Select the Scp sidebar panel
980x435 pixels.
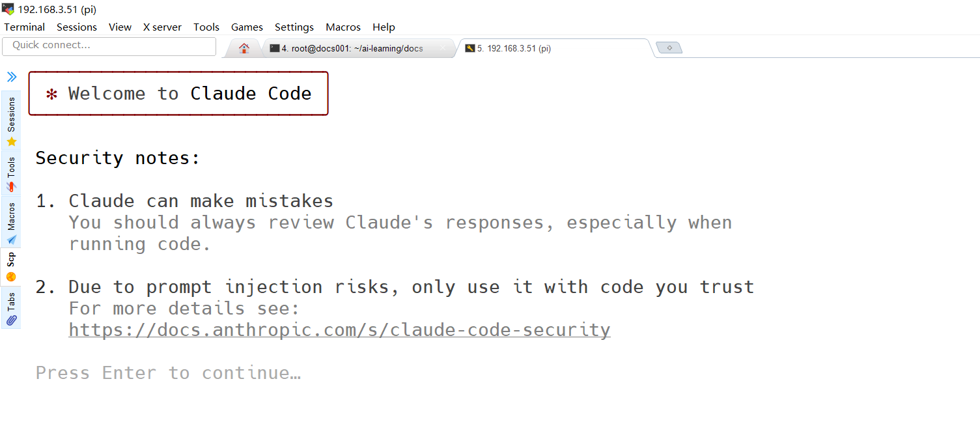[11, 267]
